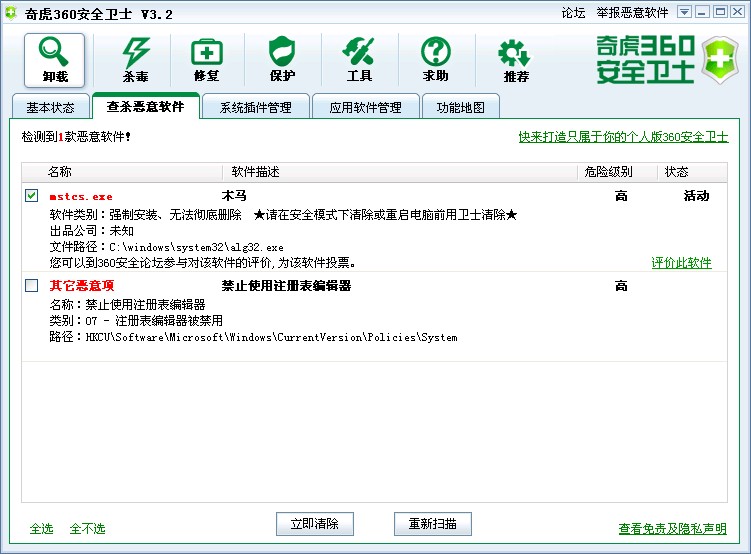Click 禁止使用注册表编辑器 bold description
Image resolution: width=751 pixels, height=554 pixels.
coord(286,286)
